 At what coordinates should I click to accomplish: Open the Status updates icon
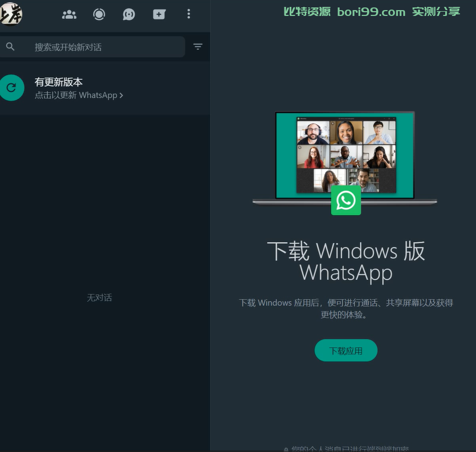click(99, 14)
